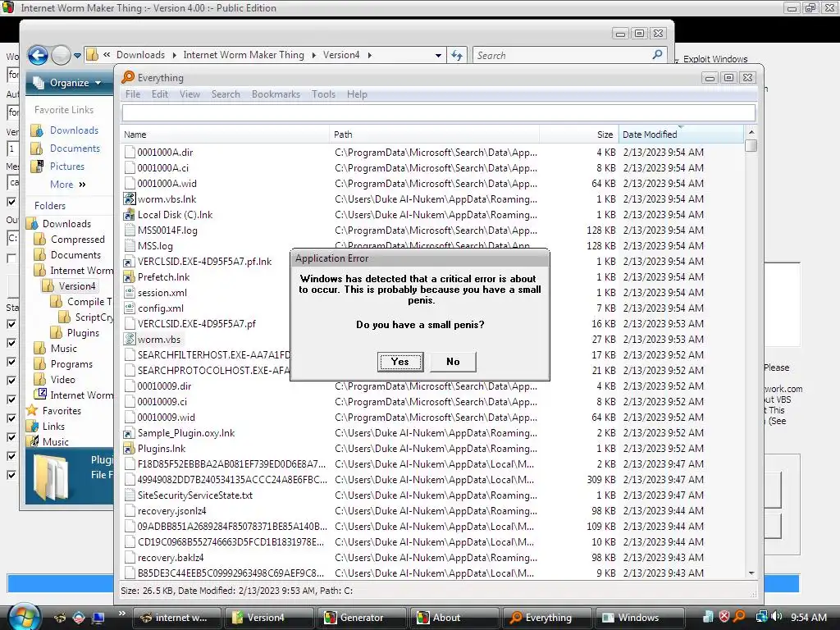Select the Programs folder in the Folders tree
840x630 pixels.
coord(71,363)
